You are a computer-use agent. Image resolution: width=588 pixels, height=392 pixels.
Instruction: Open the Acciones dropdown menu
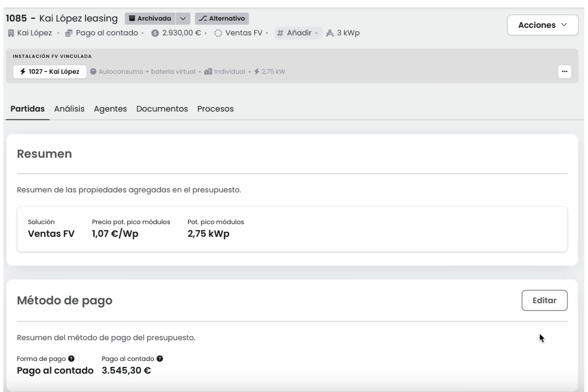[543, 25]
